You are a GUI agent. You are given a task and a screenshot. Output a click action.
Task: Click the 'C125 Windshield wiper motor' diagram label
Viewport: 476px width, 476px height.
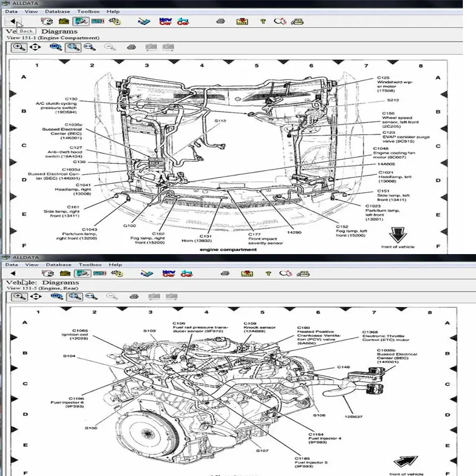click(394, 84)
